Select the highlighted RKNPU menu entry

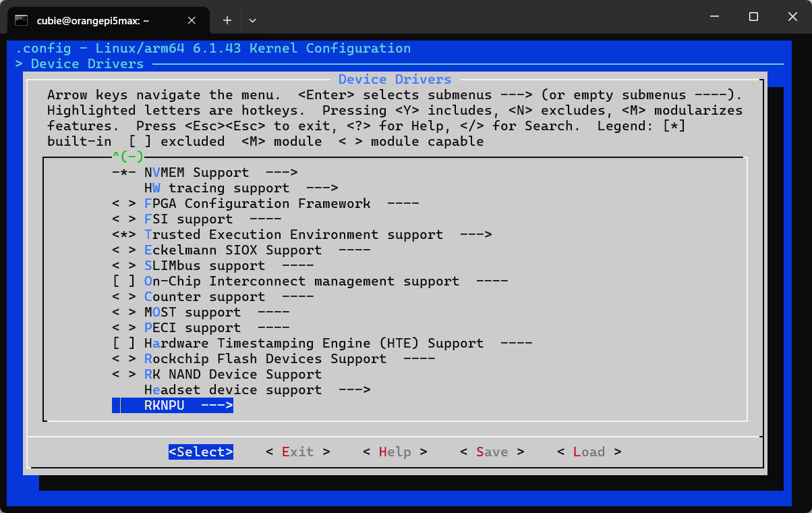(187, 405)
